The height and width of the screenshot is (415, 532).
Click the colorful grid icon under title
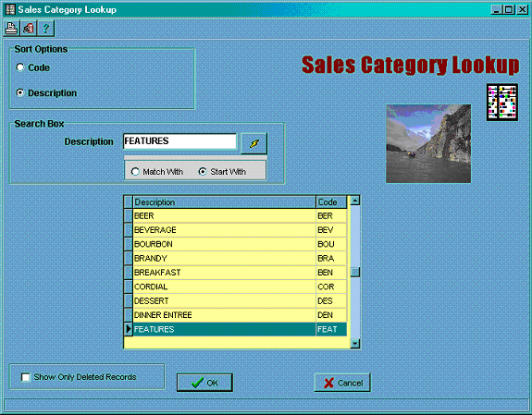coord(502,102)
